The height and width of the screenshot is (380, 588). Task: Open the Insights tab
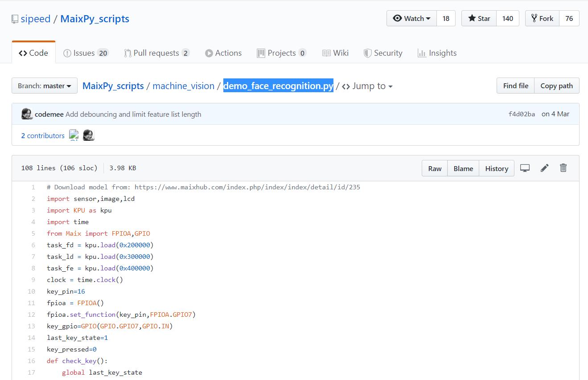point(437,53)
